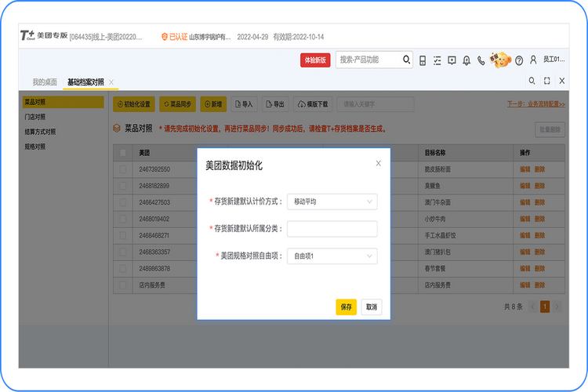Tick checkbox for row 2489863878

click(122, 268)
